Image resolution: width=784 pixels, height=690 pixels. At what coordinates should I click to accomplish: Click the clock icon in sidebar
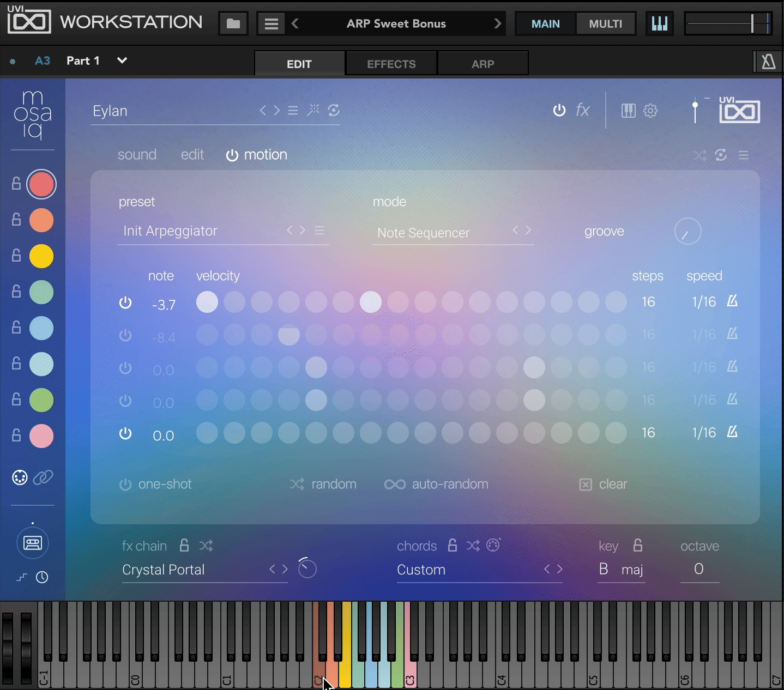tap(42, 577)
